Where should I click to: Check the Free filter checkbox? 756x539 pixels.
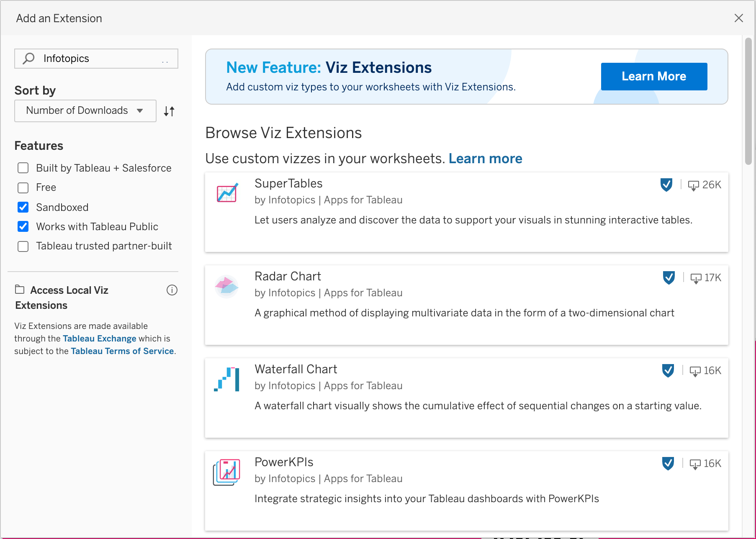[23, 188]
